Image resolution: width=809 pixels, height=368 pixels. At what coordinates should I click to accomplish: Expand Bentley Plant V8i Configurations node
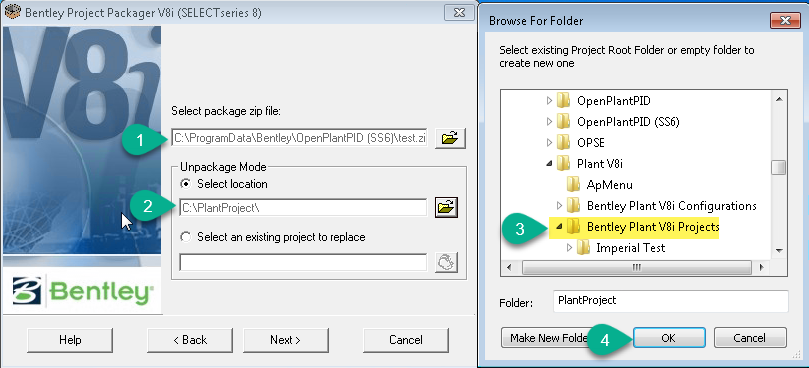[x=559, y=205]
